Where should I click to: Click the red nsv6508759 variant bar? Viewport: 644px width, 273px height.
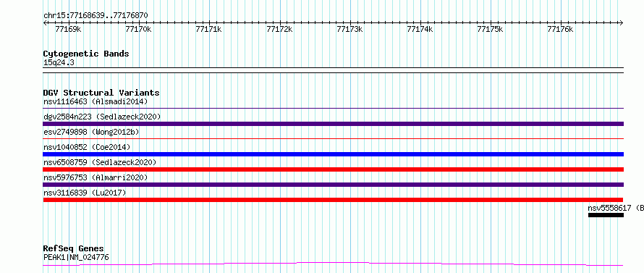pos(334,169)
